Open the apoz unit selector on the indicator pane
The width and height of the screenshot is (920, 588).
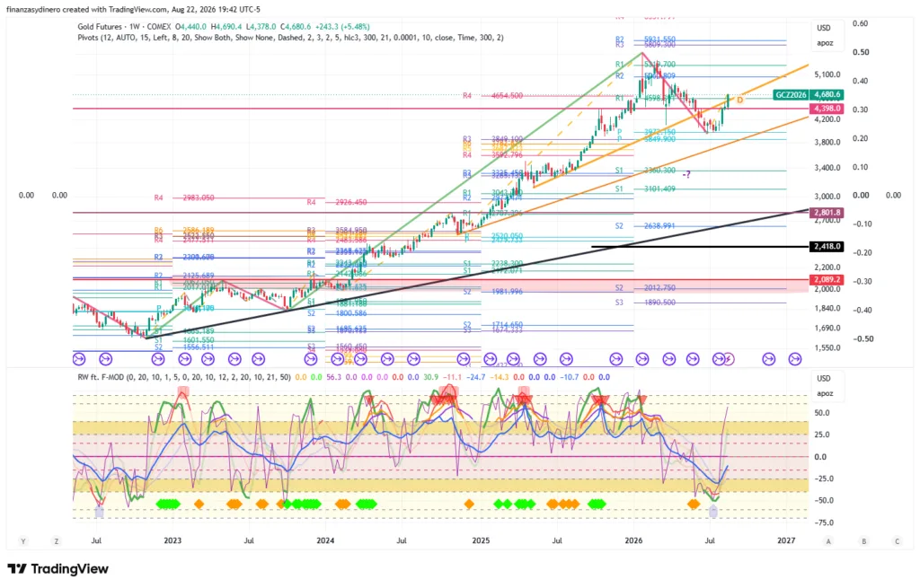point(825,393)
